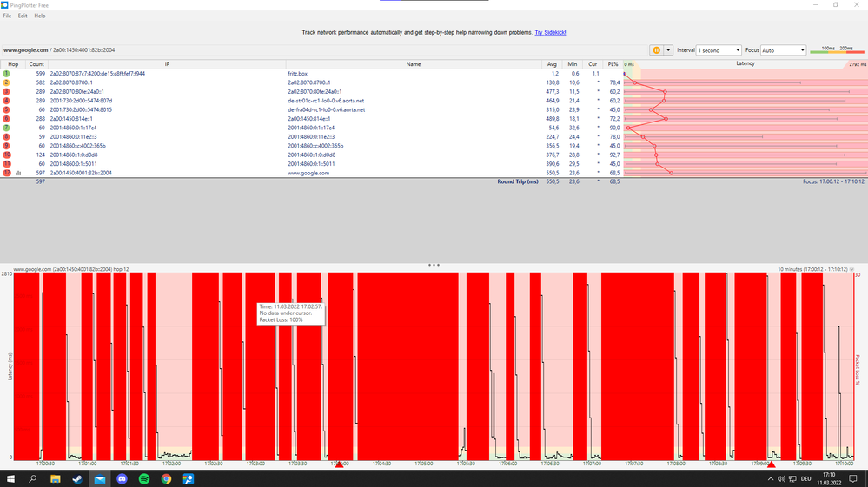The image size is (868, 487).
Task: Select hop 3 red circle icon
Action: (6, 92)
